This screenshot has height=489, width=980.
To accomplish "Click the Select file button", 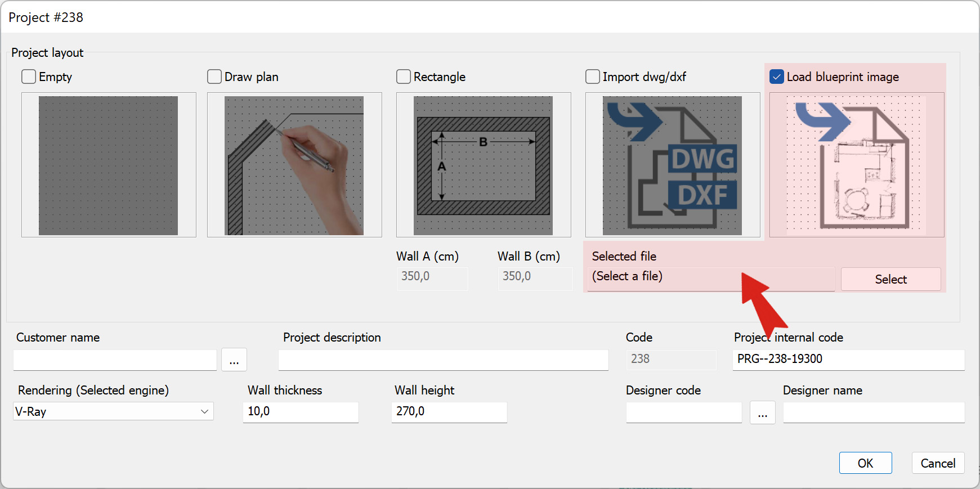I will pos(891,279).
